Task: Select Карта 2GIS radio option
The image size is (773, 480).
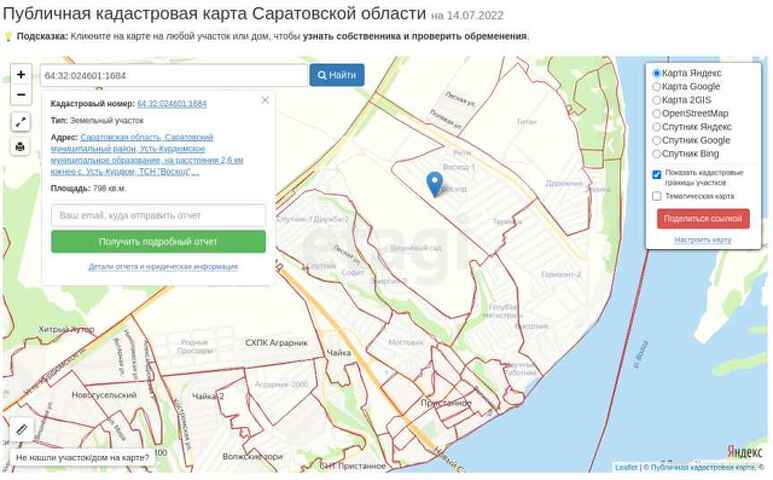Action: pyautogui.click(x=656, y=100)
